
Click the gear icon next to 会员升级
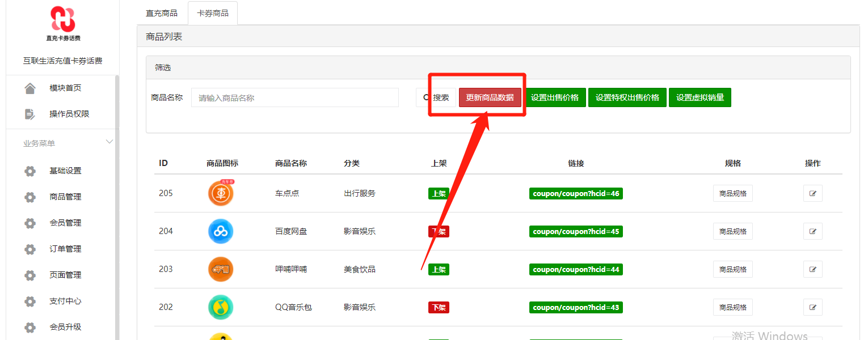coord(30,327)
